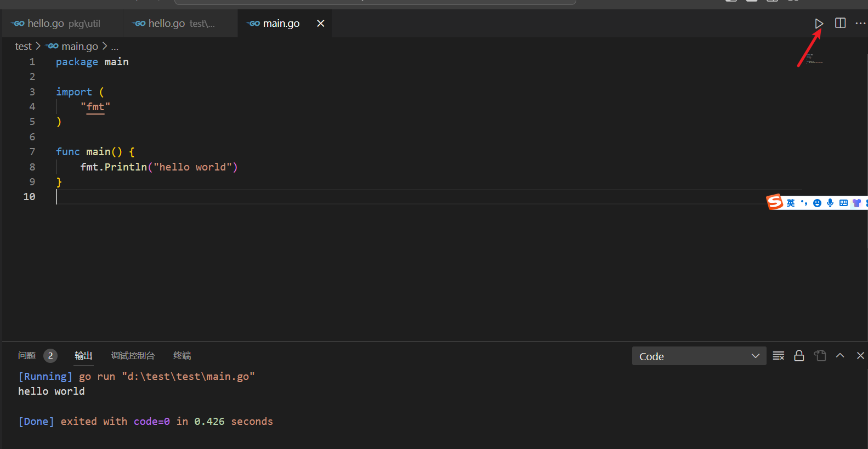Click fmt.Println on line 8

pyautogui.click(x=114, y=167)
